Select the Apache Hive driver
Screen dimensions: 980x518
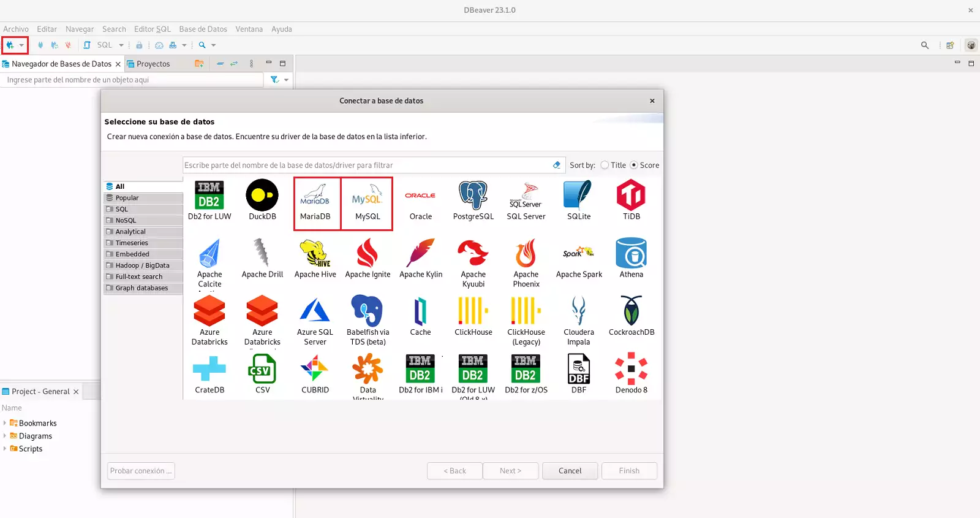pos(315,254)
